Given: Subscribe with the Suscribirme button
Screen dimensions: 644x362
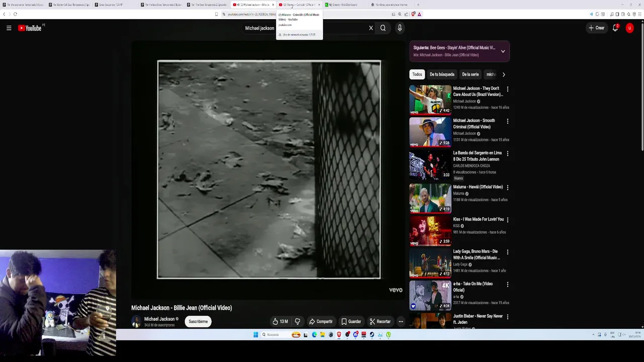Looking at the screenshot, I should 198,321.
